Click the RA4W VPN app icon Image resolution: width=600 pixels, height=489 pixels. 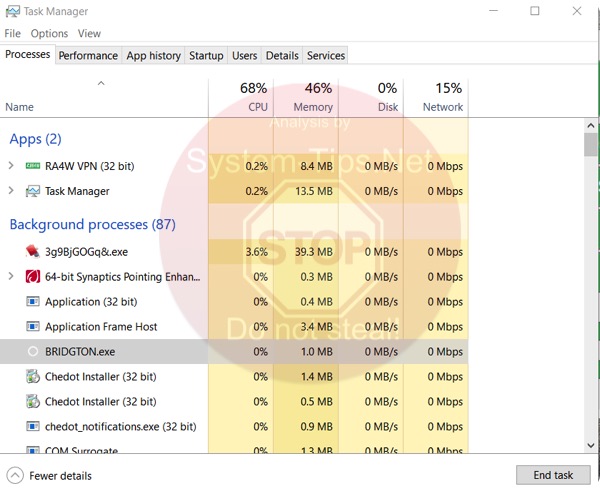point(33,166)
